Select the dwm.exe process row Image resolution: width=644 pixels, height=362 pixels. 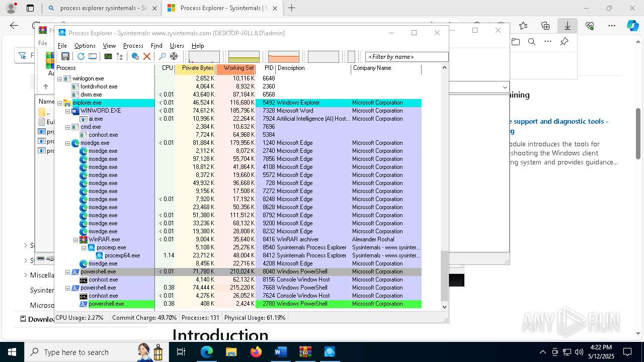coord(238,95)
